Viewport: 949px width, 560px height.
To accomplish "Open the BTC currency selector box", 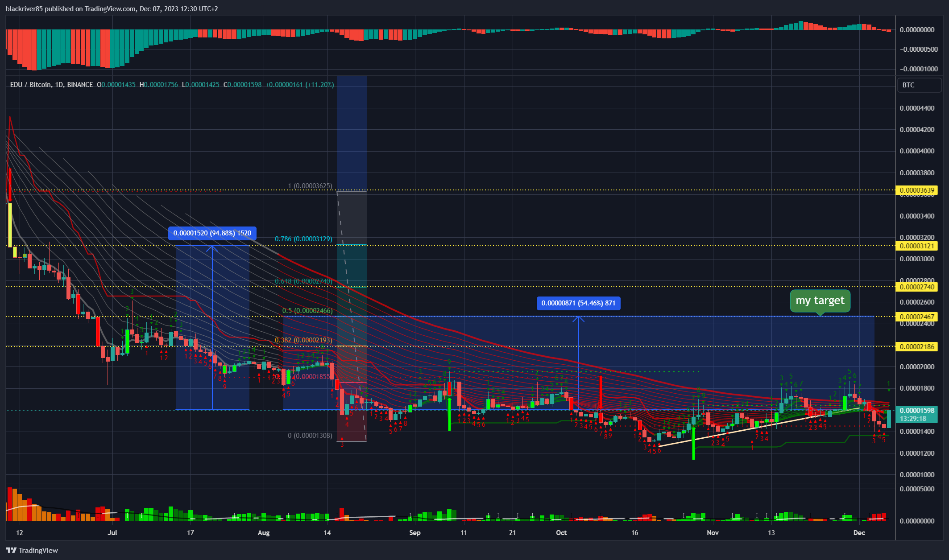I will [x=919, y=85].
